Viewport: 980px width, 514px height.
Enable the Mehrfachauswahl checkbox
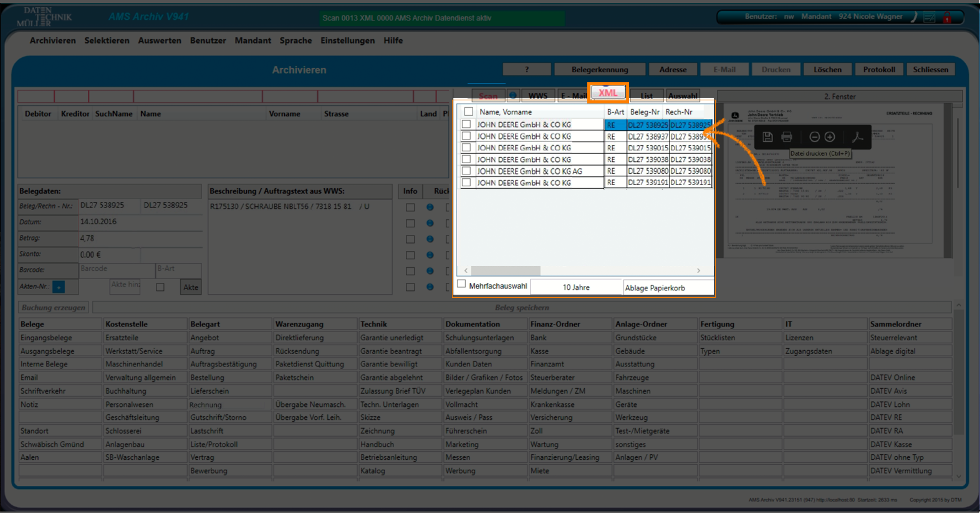[x=461, y=284]
